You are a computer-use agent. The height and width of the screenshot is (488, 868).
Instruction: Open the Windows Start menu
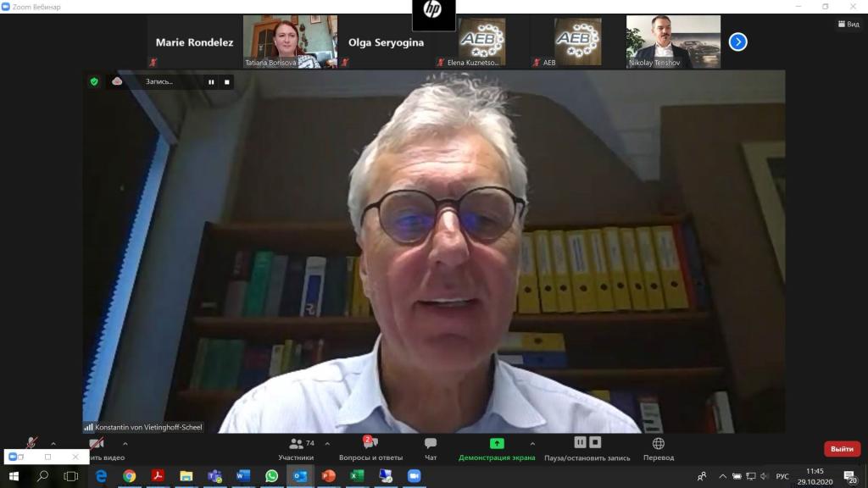(14, 476)
